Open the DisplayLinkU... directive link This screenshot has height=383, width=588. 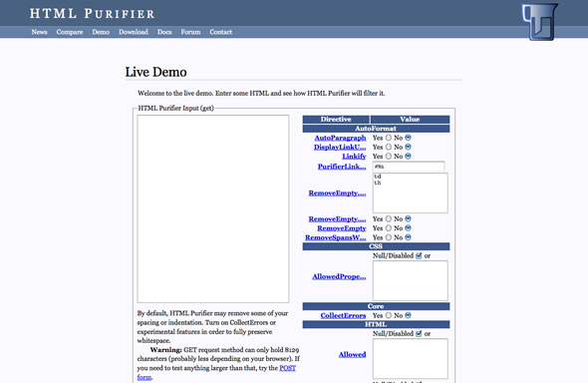[340, 147]
